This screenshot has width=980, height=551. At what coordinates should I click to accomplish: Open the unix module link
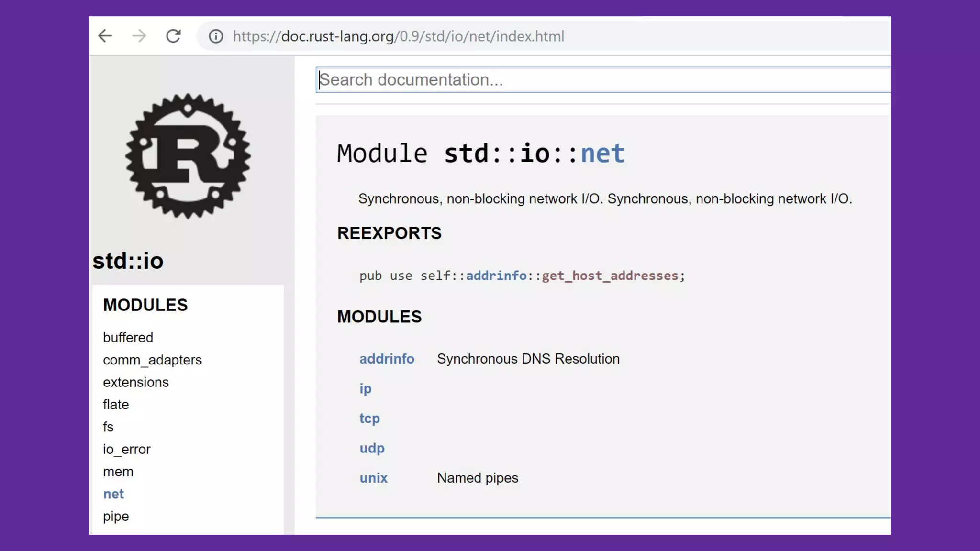point(373,478)
